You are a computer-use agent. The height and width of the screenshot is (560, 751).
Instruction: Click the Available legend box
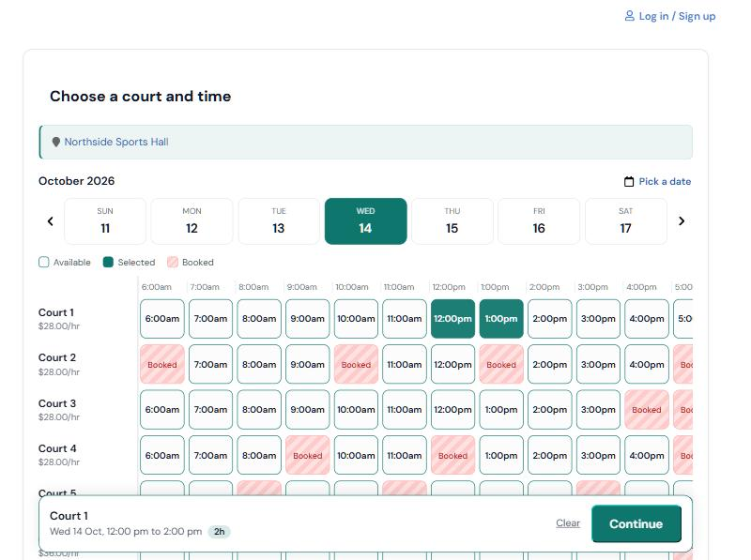[x=43, y=263]
